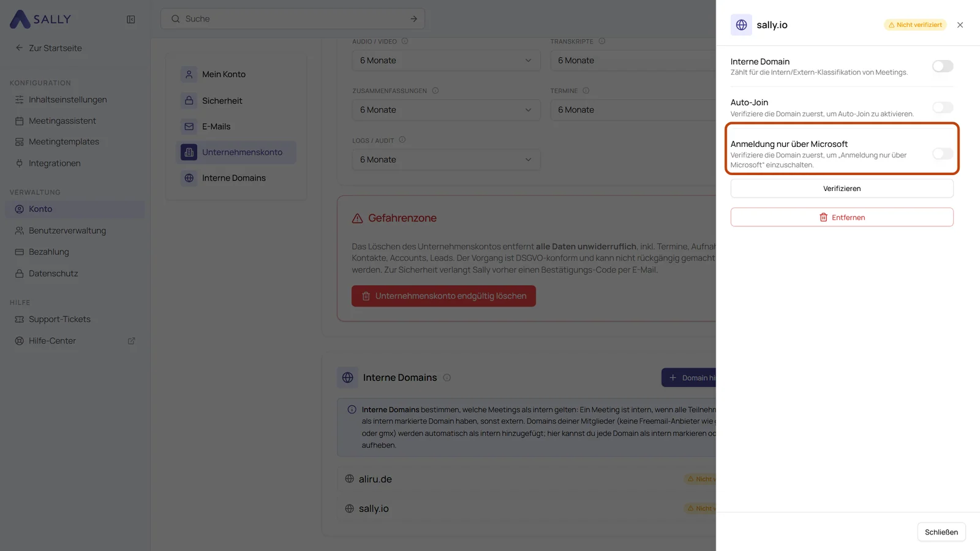The image size is (980, 551).
Task: Click the Nicht verifiziert badge
Action: 915,25
